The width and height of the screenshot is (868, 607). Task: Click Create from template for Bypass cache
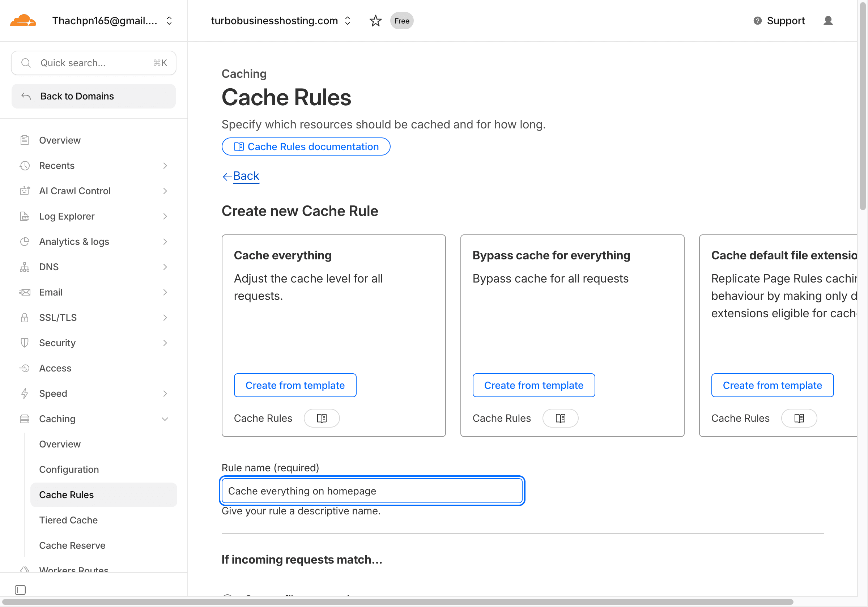pyautogui.click(x=533, y=385)
